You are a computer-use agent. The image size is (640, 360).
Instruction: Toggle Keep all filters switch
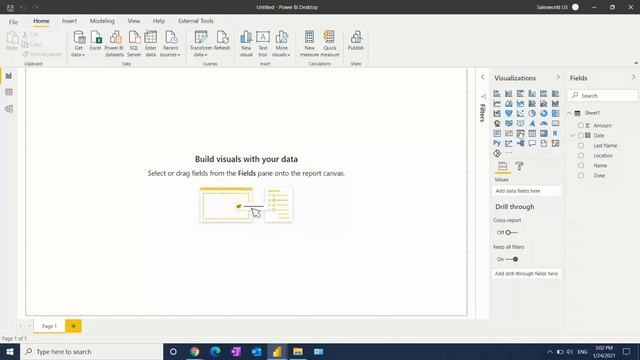click(x=512, y=259)
